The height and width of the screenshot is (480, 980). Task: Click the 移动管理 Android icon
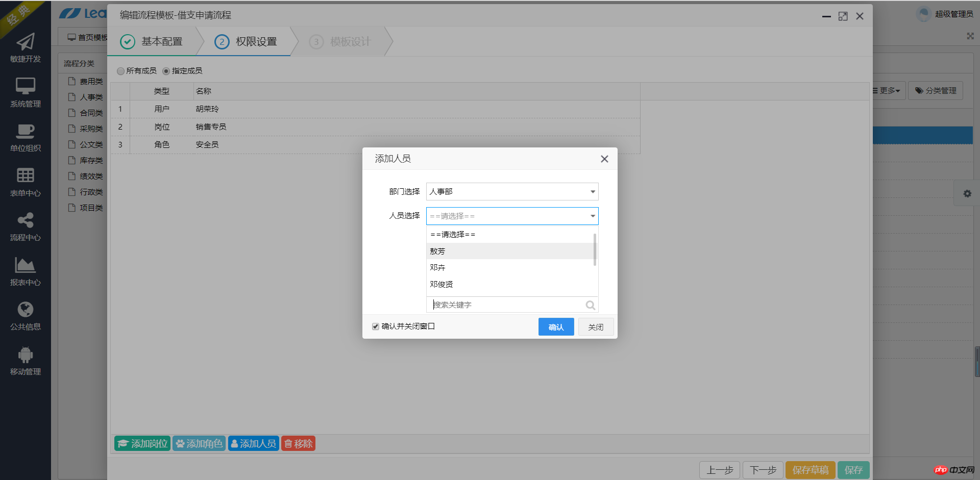point(25,355)
